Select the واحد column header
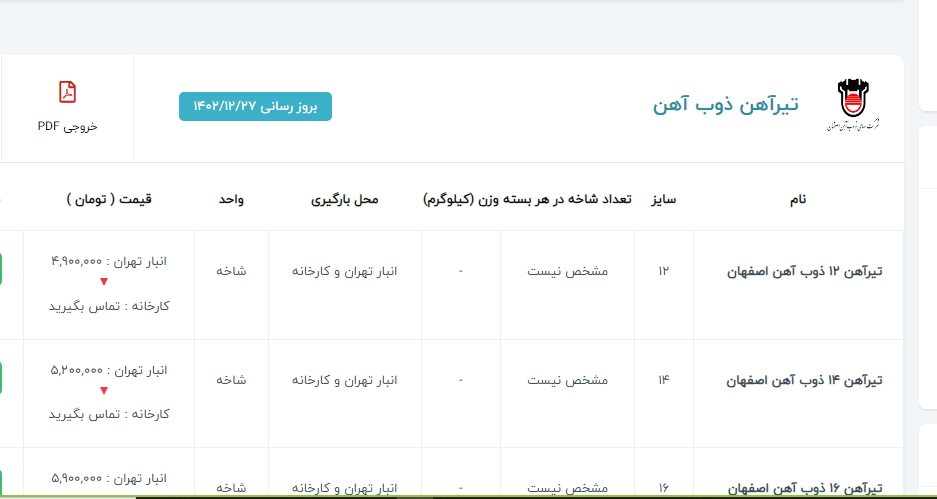 (x=232, y=199)
